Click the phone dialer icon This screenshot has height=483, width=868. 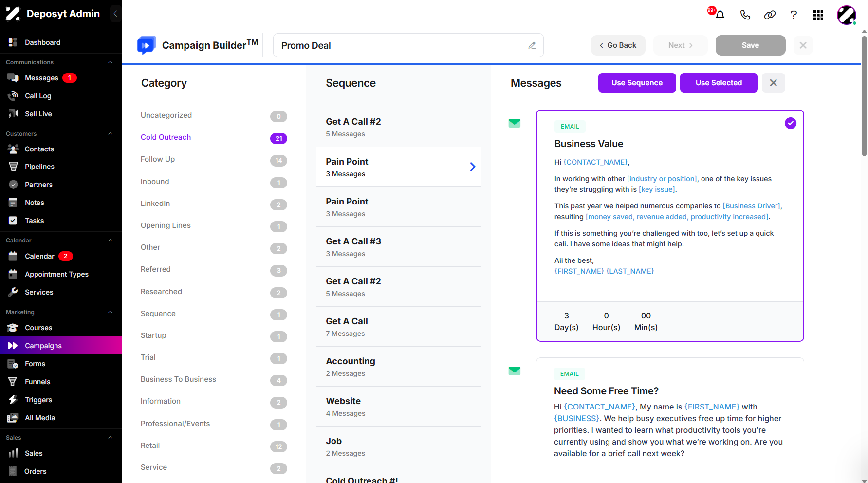[745, 15]
